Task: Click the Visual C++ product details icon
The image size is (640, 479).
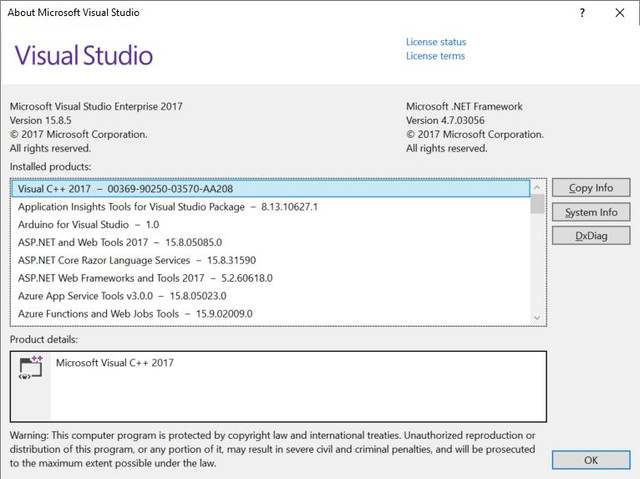Action: point(31,367)
